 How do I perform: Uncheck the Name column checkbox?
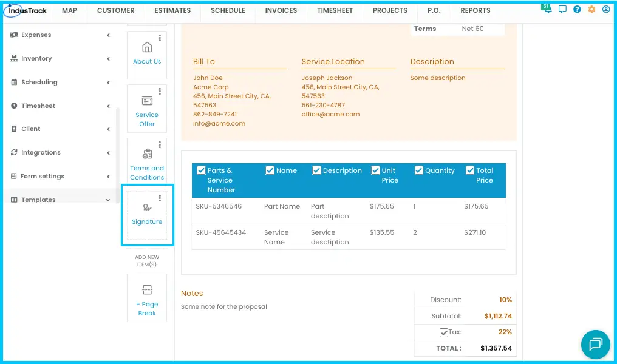pyautogui.click(x=270, y=170)
